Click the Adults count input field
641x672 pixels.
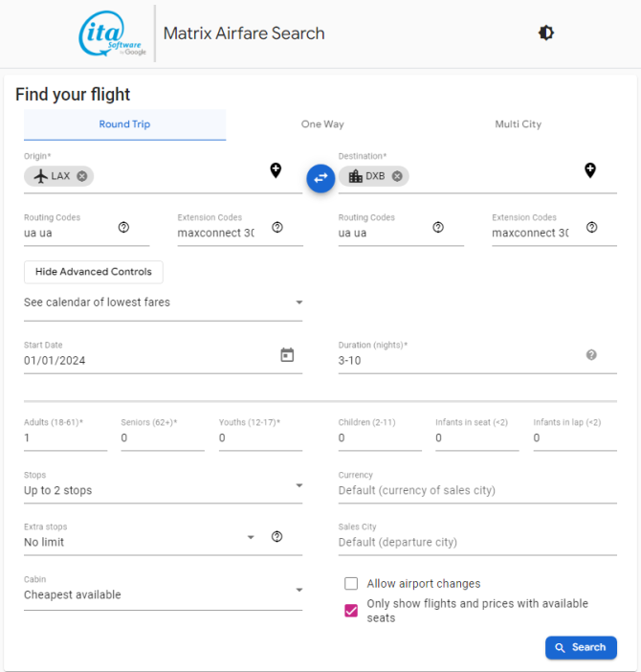click(x=65, y=438)
